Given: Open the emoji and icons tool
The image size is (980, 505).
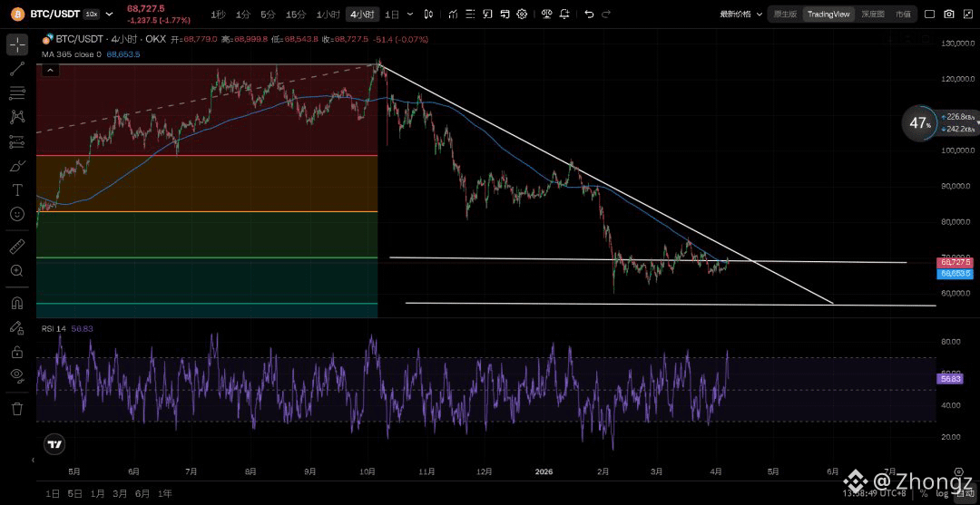Looking at the screenshot, I should [17, 213].
